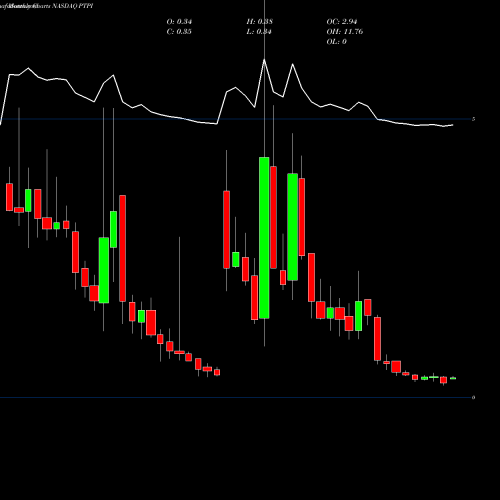The height and width of the screenshot is (500, 500).
Task: Click the '0' price axis label
Action: pos(473,397)
